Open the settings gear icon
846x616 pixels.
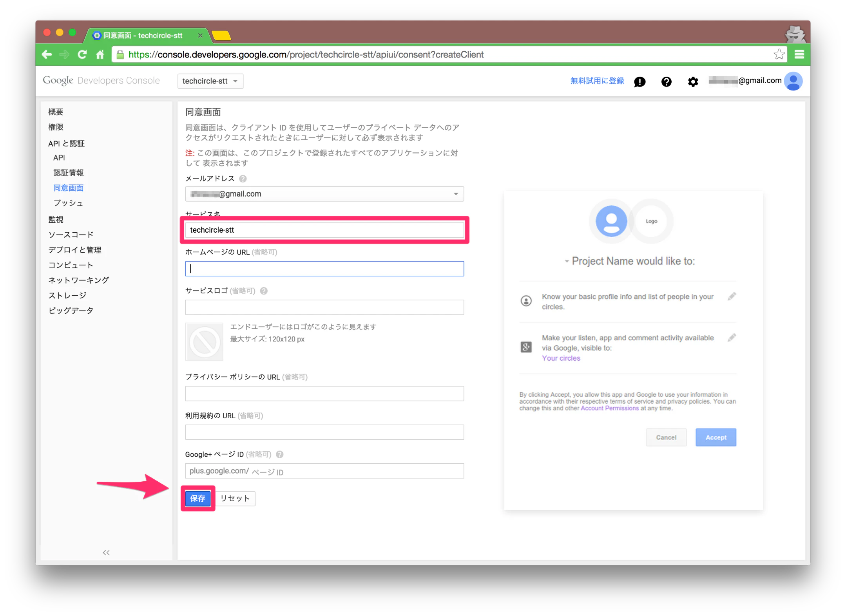coord(693,81)
